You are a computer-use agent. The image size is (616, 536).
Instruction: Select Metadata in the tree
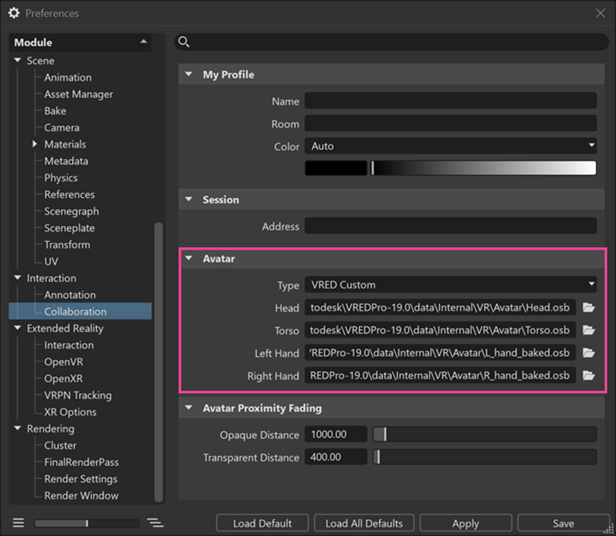(66, 161)
